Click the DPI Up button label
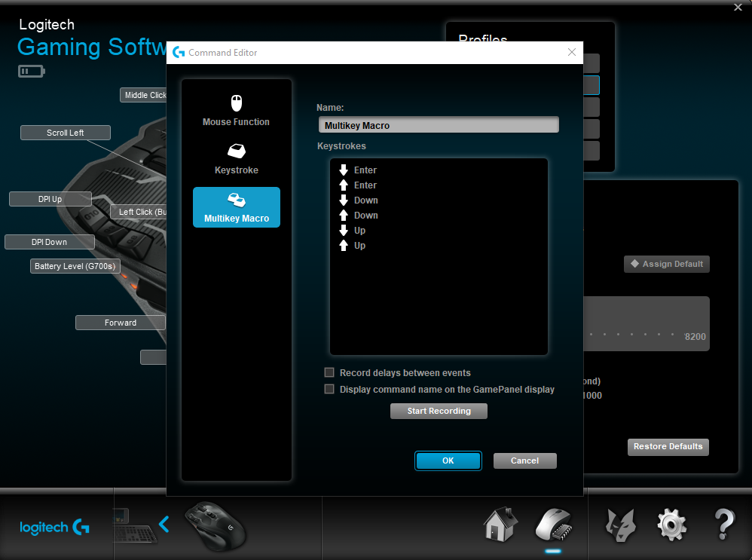Viewport: 752px width, 560px height. 50,199
